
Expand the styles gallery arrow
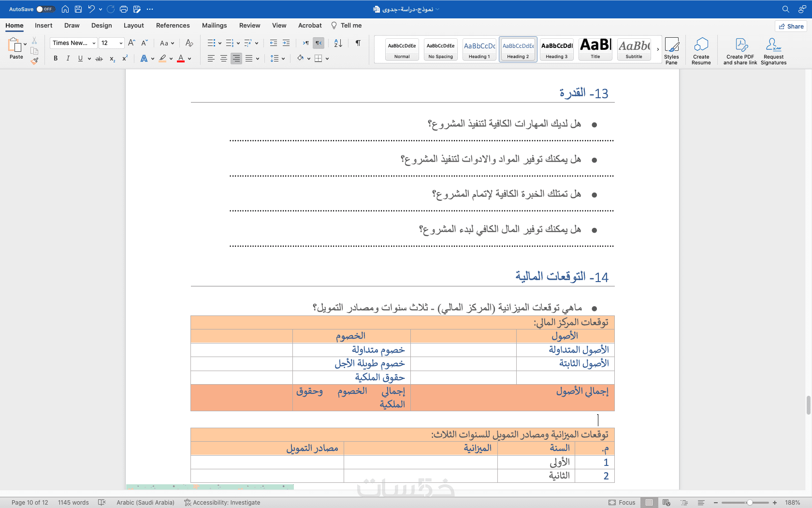click(658, 49)
